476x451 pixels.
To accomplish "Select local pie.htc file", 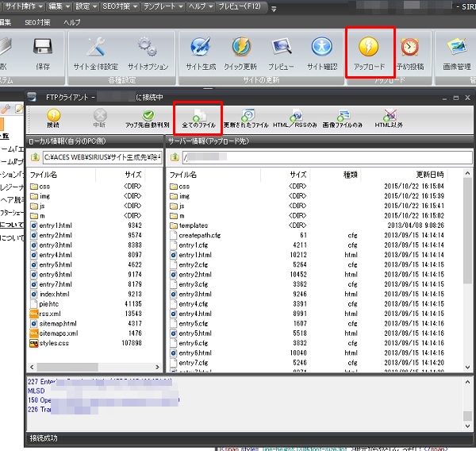I will (44, 304).
